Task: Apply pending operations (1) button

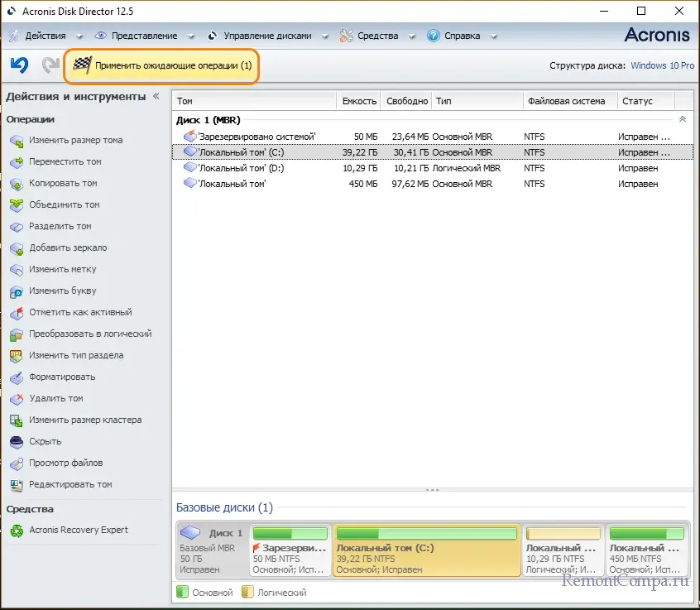Action: pyautogui.click(x=161, y=66)
